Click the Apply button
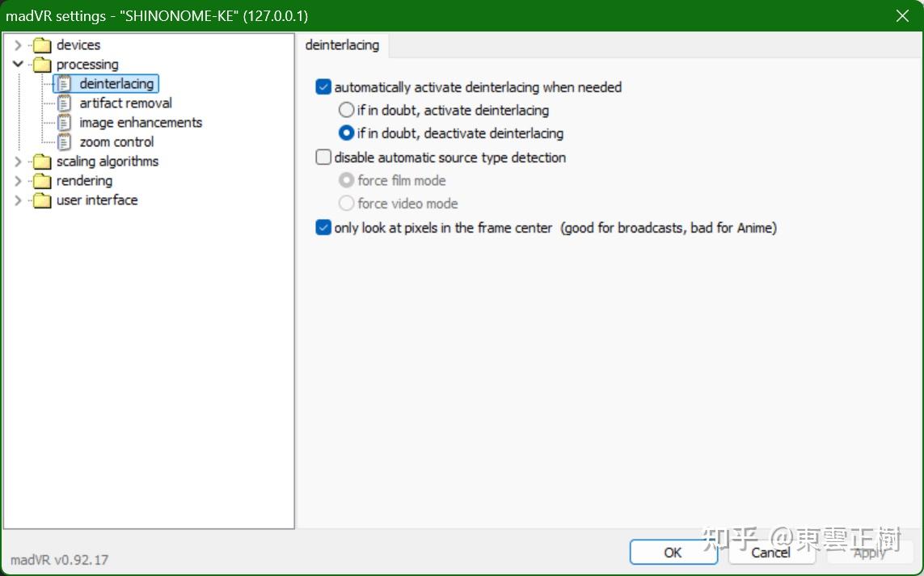 pyautogui.click(x=870, y=553)
